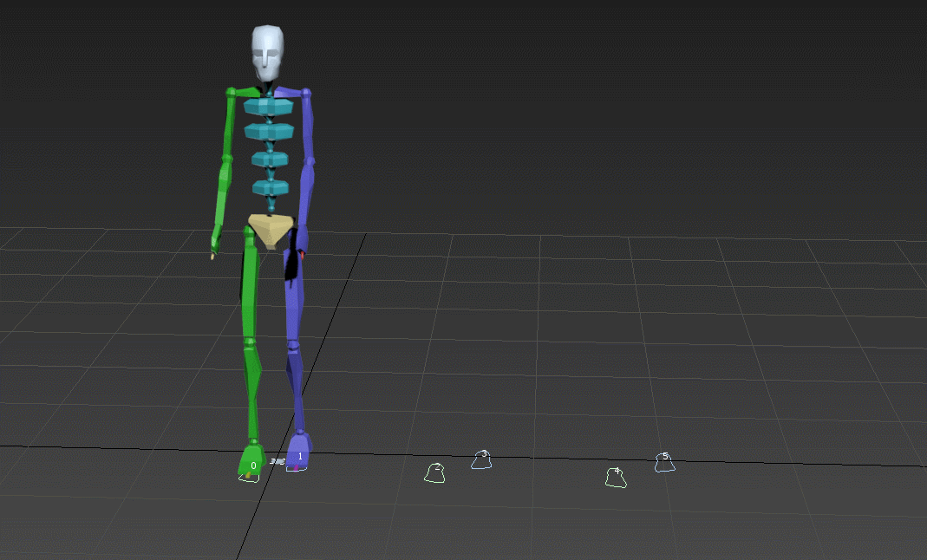Select footstep number 2 outline
Viewport: 927px width, 560px height.
[434, 472]
